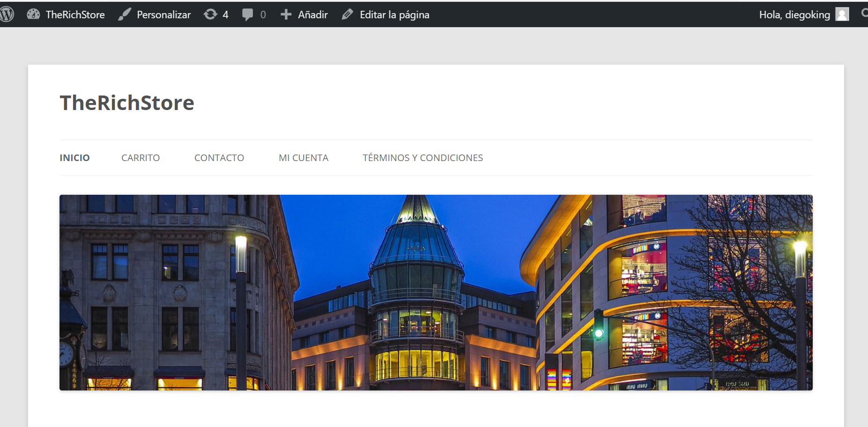
Task: Open the TheRichStore dashboard gauge icon
Action: [33, 15]
